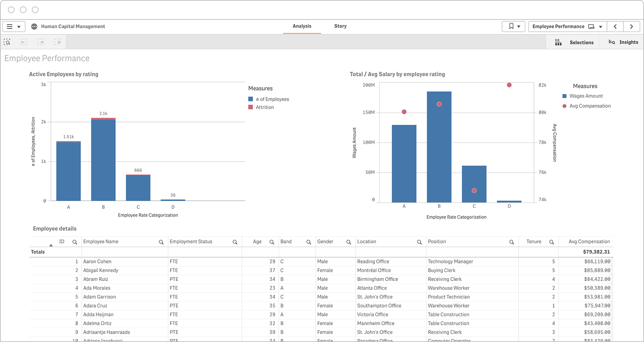This screenshot has width=644, height=342.
Task: Click Attrition legend swatch
Action: (x=250, y=107)
